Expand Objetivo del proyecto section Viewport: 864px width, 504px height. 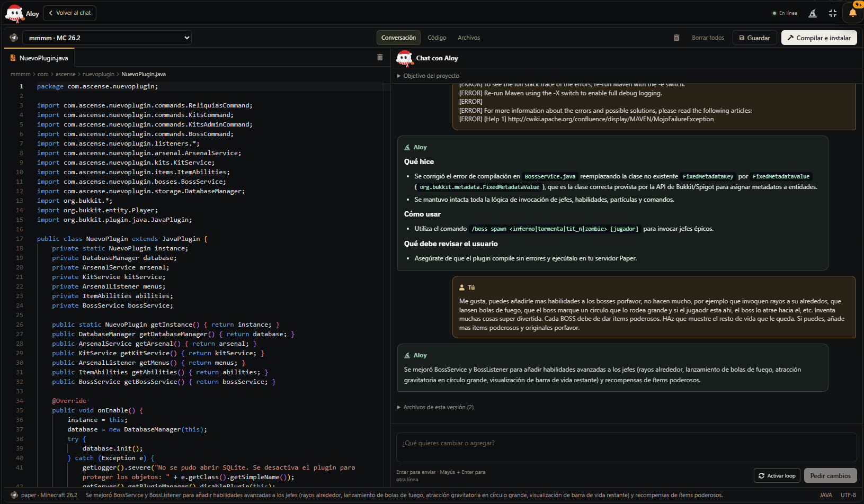click(x=428, y=76)
